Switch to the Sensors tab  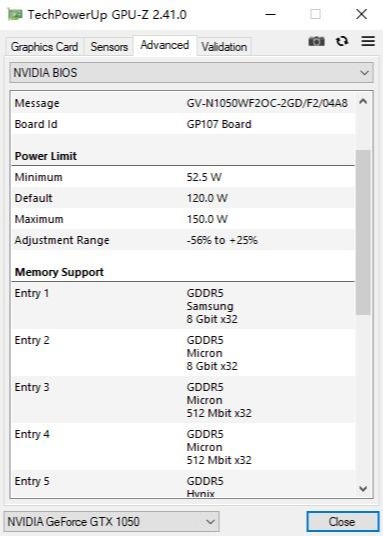109,46
